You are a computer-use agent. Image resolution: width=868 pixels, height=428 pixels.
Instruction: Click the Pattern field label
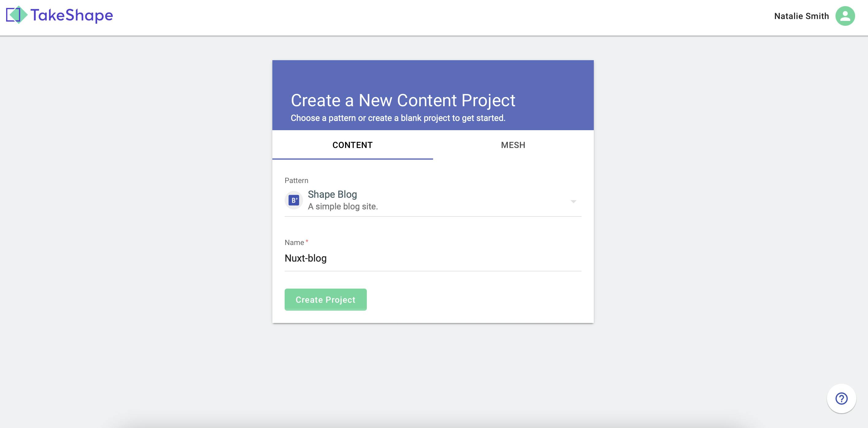(x=297, y=181)
